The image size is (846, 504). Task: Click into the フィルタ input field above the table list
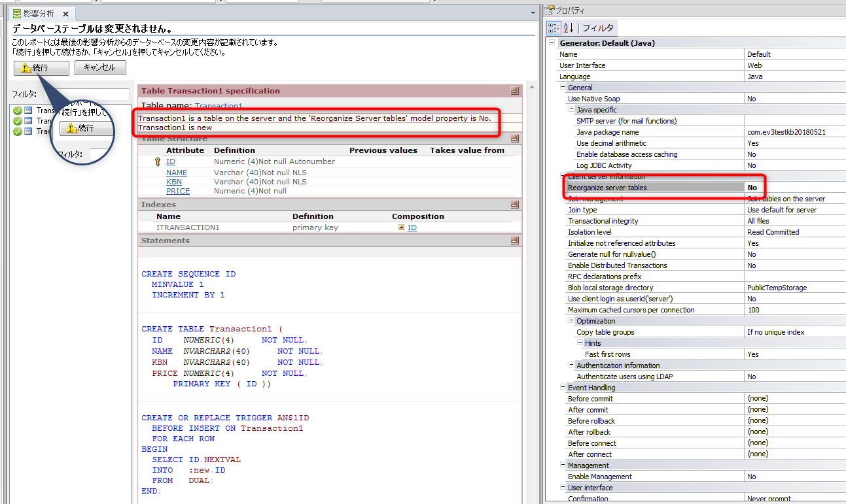(x=86, y=94)
